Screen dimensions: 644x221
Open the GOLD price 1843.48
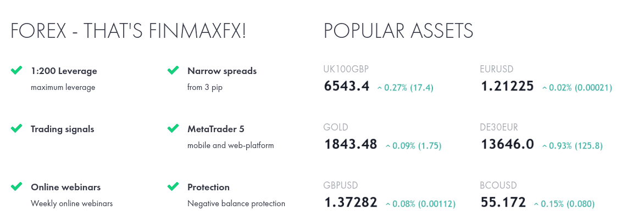click(x=351, y=144)
